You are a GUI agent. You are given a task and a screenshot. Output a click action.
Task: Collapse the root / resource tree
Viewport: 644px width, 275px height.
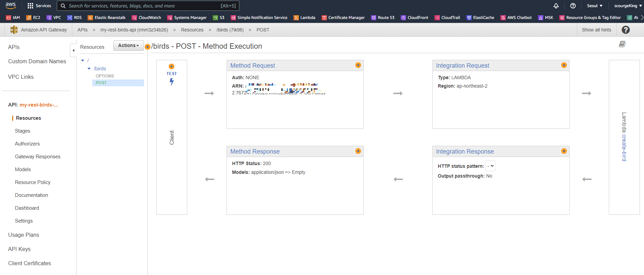83,61
